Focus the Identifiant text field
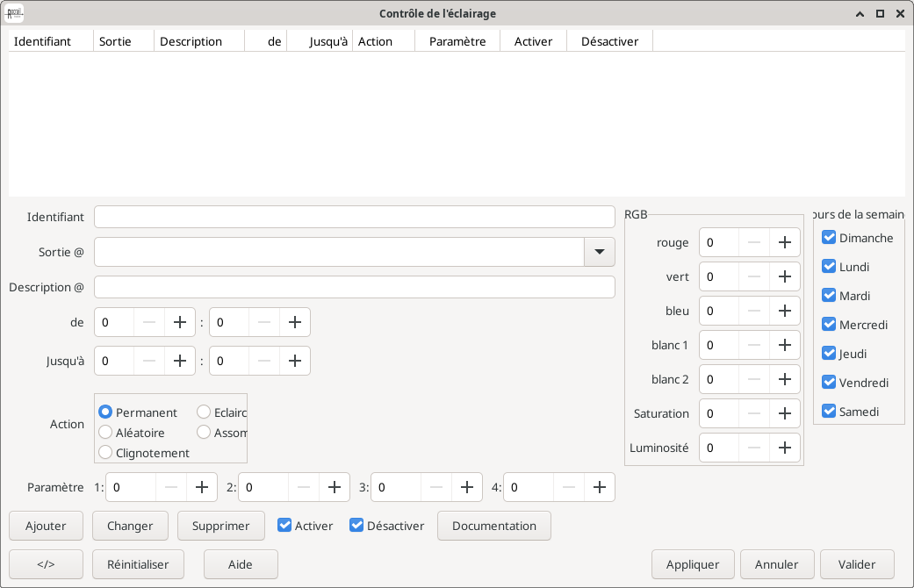 click(x=354, y=217)
